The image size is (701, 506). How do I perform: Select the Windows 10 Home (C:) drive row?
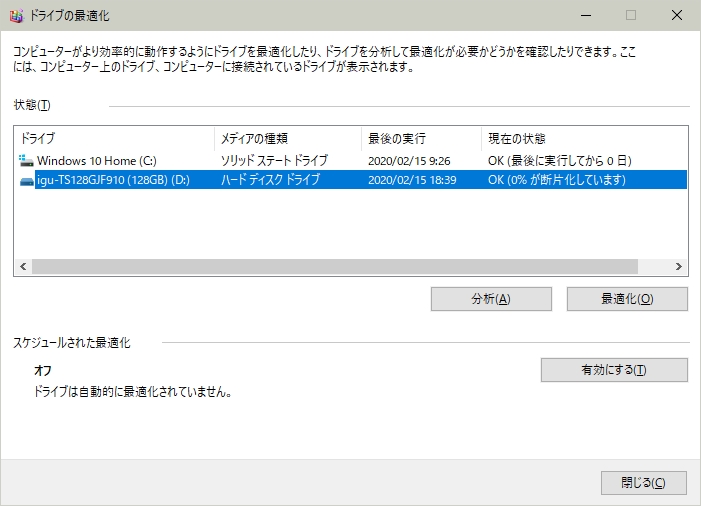[351, 160]
